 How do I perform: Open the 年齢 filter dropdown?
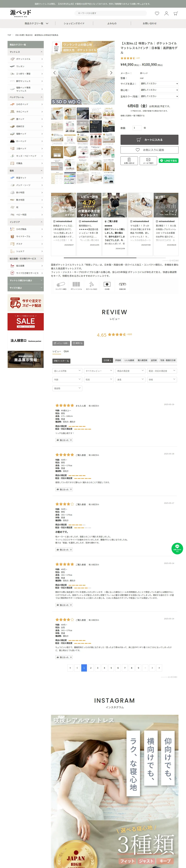pos(68,379)
